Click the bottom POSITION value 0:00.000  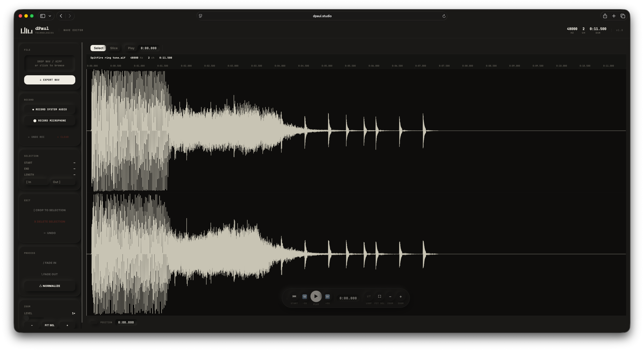(126, 322)
